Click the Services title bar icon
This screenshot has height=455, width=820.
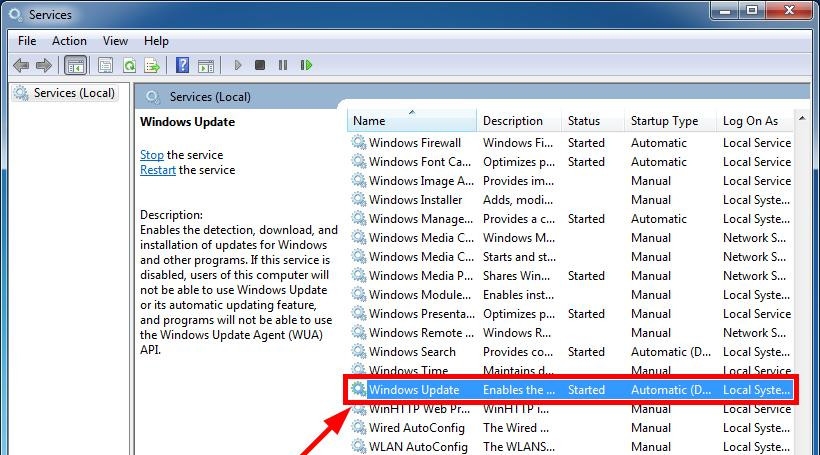tap(15, 15)
